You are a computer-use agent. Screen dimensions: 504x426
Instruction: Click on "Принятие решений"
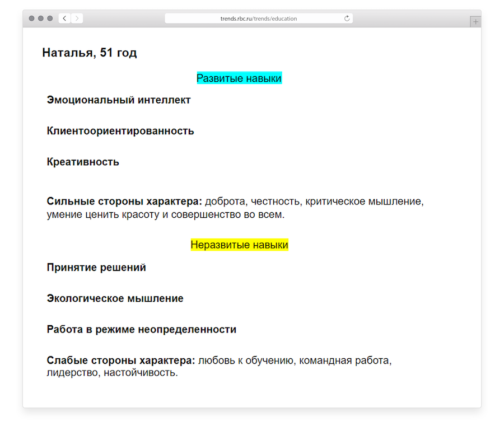tap(96, 267)
